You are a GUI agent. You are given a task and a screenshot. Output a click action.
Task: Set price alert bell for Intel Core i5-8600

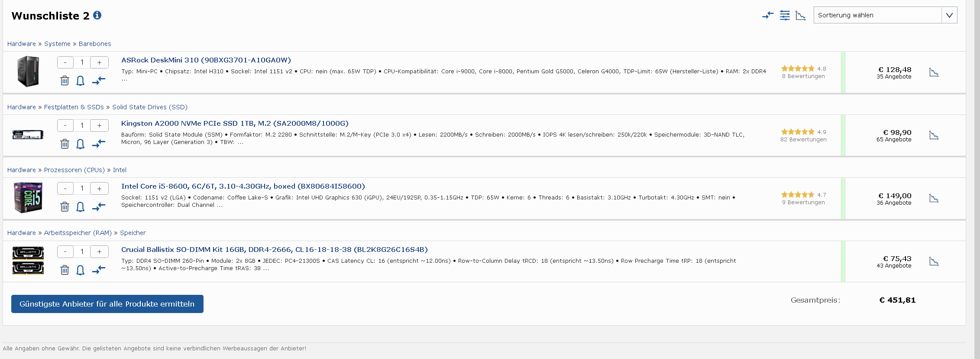(x=81, y=207)
